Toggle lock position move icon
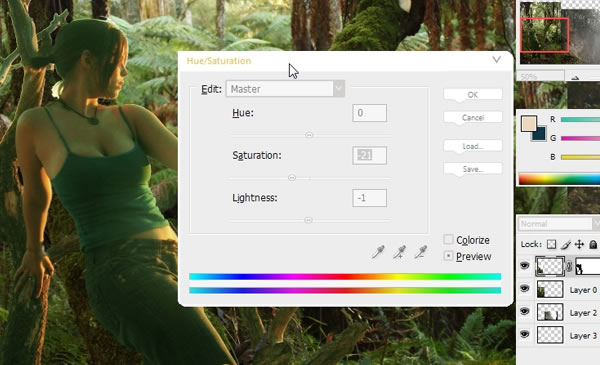The height and width of the screenshot is (365, 600). click(579, 244)
